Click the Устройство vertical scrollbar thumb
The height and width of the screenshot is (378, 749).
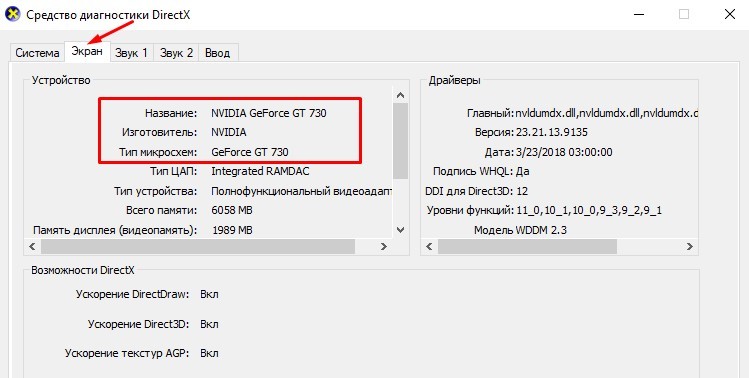point(400,141)
